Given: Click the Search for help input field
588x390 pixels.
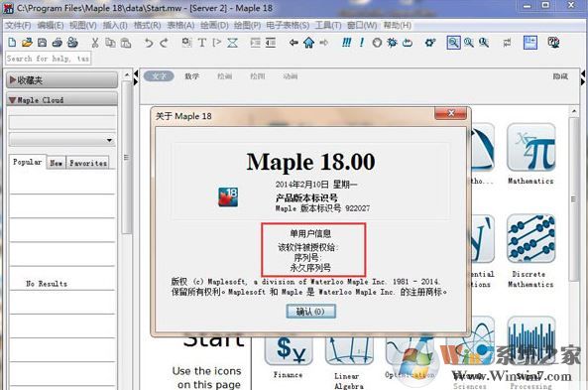Looking at the screenshot, I should point(48,59).
